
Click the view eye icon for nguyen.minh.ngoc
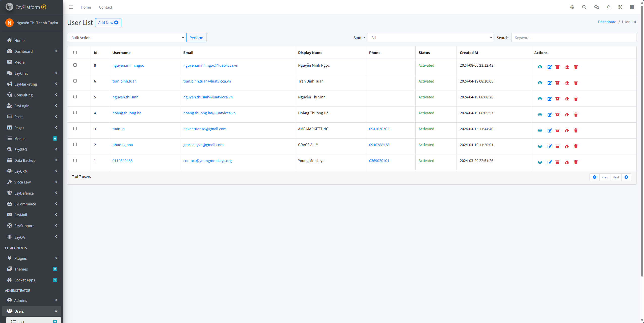click(540, 67)
